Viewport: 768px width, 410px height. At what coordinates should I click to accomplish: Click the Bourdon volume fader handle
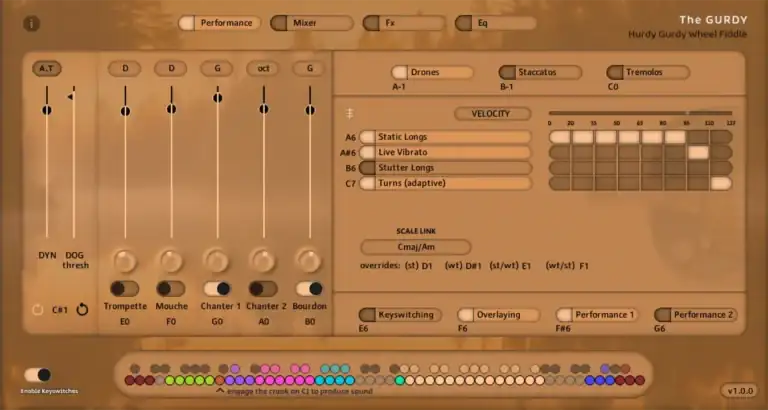tap(310, 110)
